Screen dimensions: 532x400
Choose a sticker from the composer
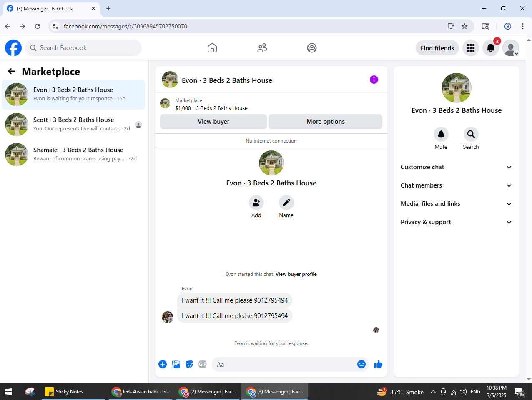189,364
